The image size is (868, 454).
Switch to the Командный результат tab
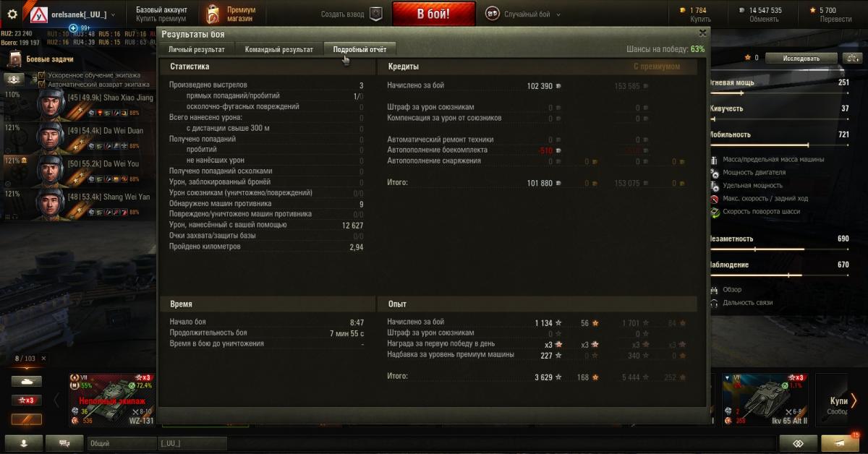click(x=279, y=49)
